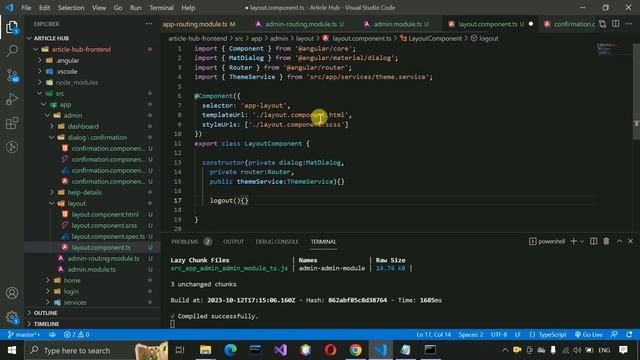Click LayoutComponent in the breadcrumb

pyautogui.click(x=435, y=38)
